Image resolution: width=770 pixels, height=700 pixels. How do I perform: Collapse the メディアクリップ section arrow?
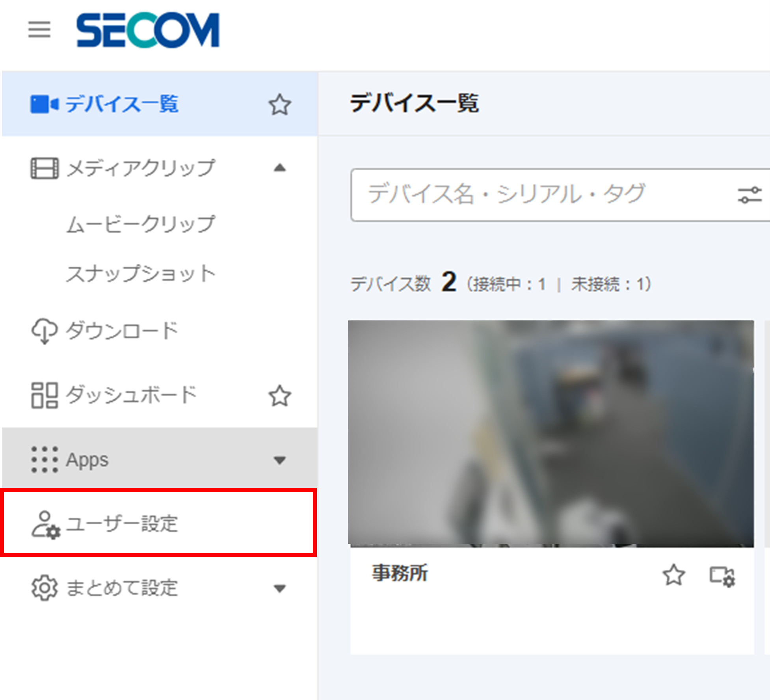[280, 168]
